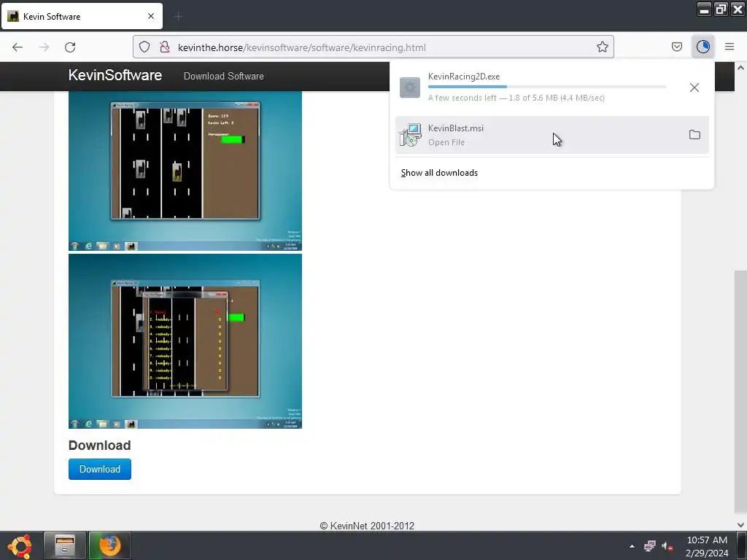
Task: Click the page scrollbar down arrow
Action: [741, 525]
